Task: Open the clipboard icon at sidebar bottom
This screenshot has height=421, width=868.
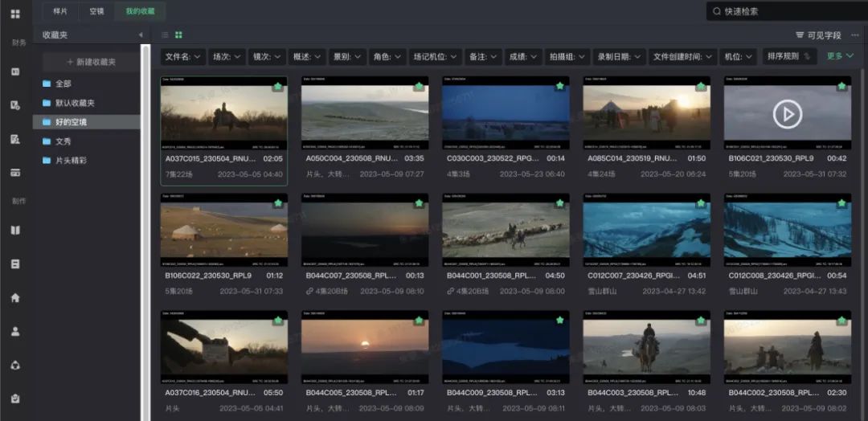Action: point(15,399)
